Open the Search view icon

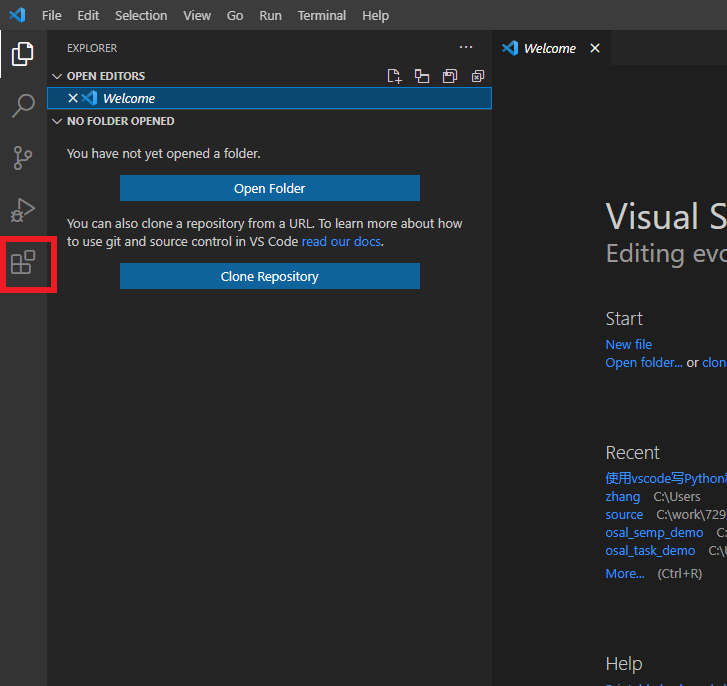pyautogui.click(x=23, y=106)
